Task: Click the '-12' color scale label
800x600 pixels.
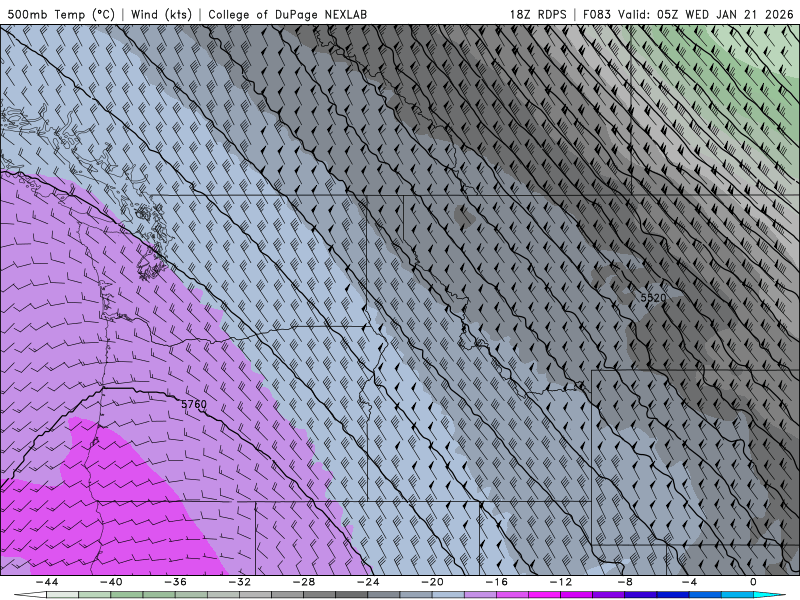Action: (x=561, y=582)
